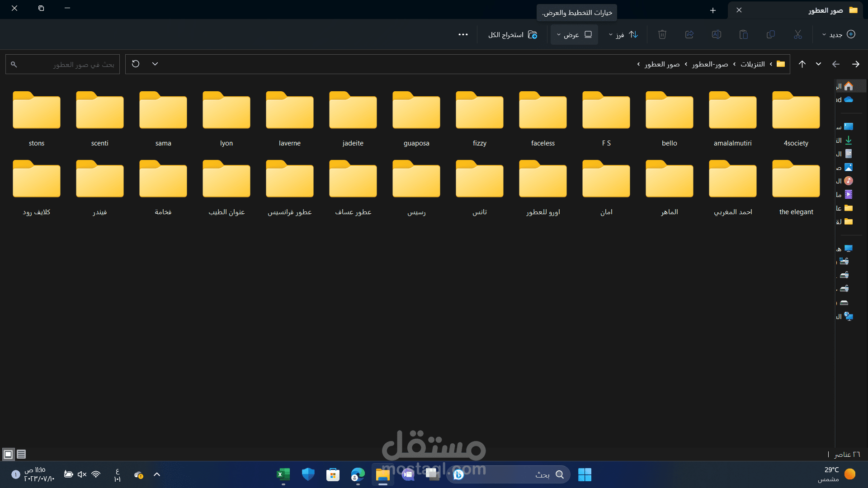Click the Paste clipboard icon
868x488 pixels.
click(743, 34)
